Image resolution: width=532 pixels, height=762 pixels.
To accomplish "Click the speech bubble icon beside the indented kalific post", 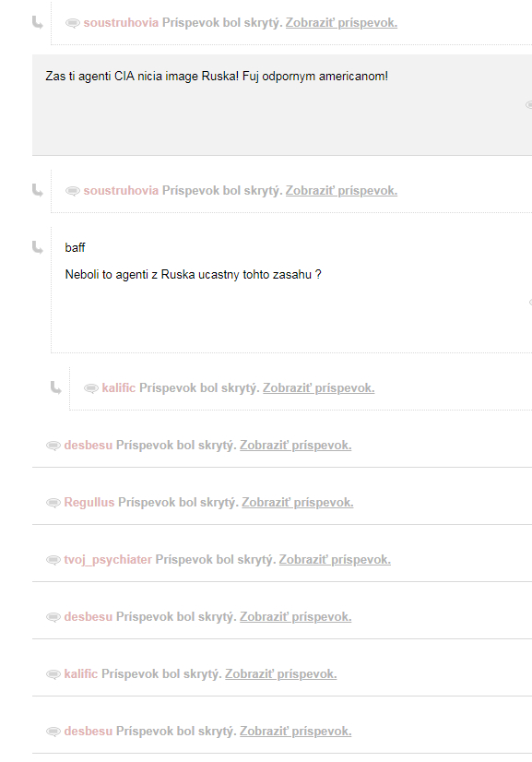I will pos(91,388).
